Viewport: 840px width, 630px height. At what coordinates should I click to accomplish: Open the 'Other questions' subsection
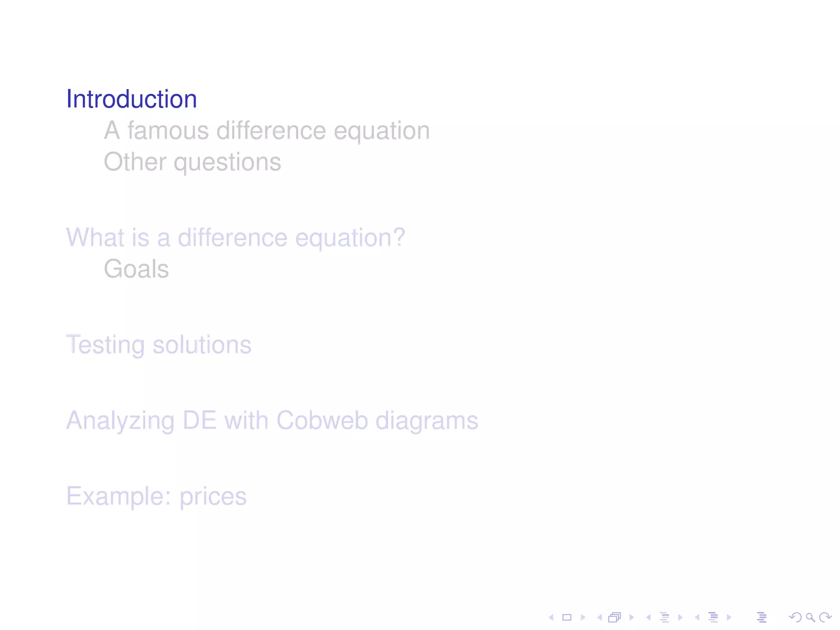click(x=192, y=162)
